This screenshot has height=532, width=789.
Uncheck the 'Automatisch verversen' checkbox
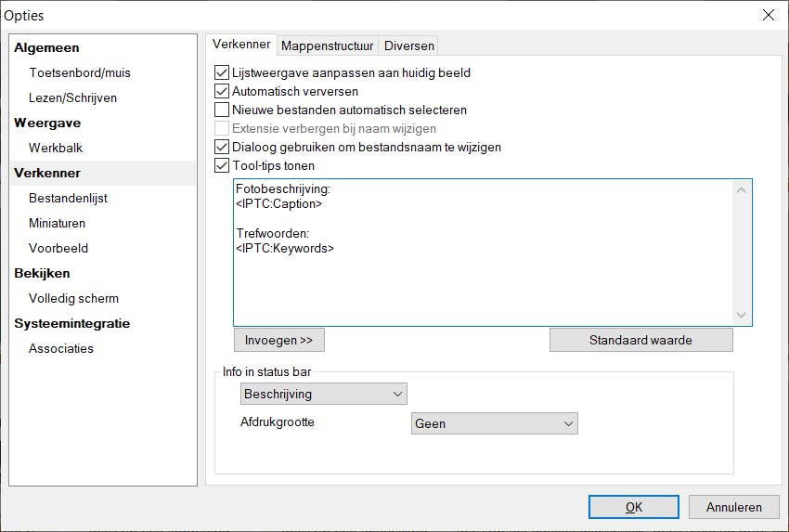222,91
